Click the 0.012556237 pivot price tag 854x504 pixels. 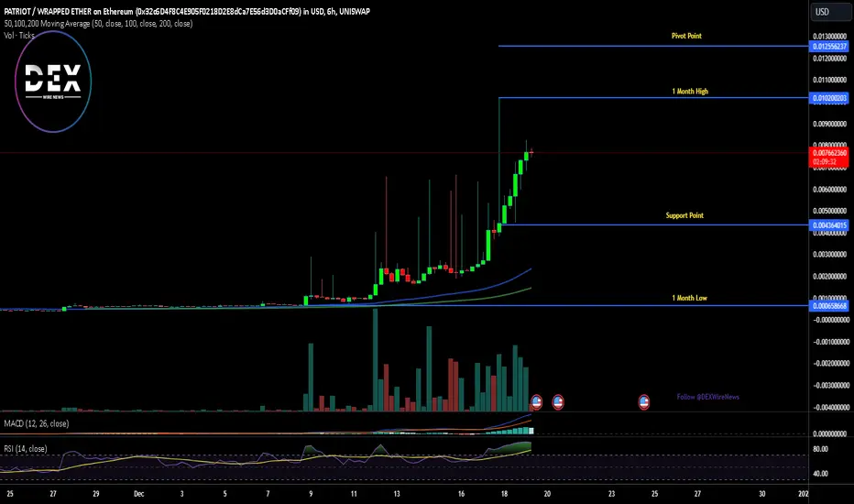(829, 47)
